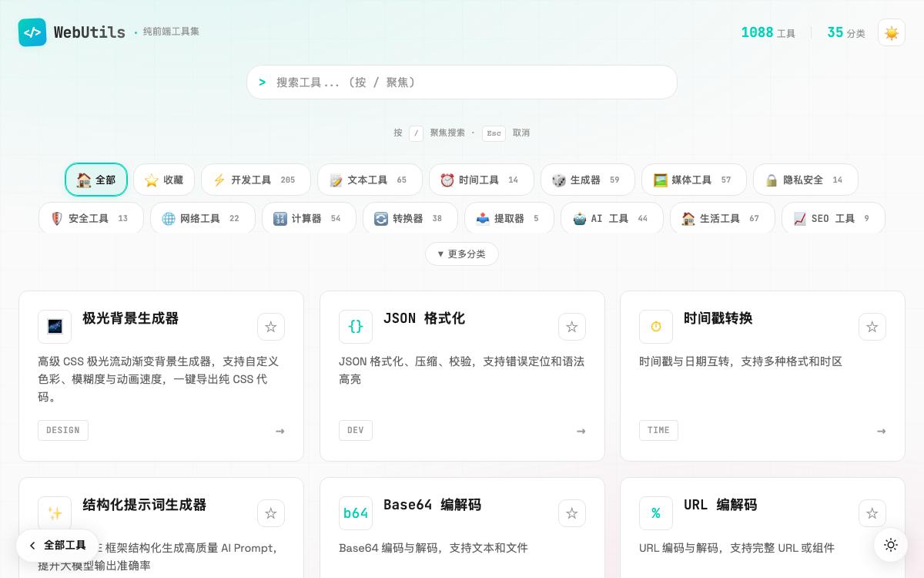Focus the tool search input field

[x=462, y=82]
